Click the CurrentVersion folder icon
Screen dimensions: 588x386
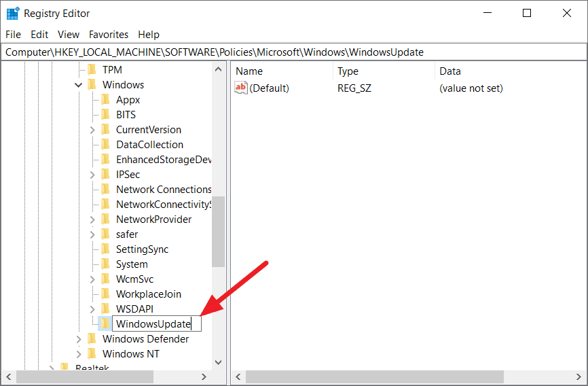click(106, 130)
